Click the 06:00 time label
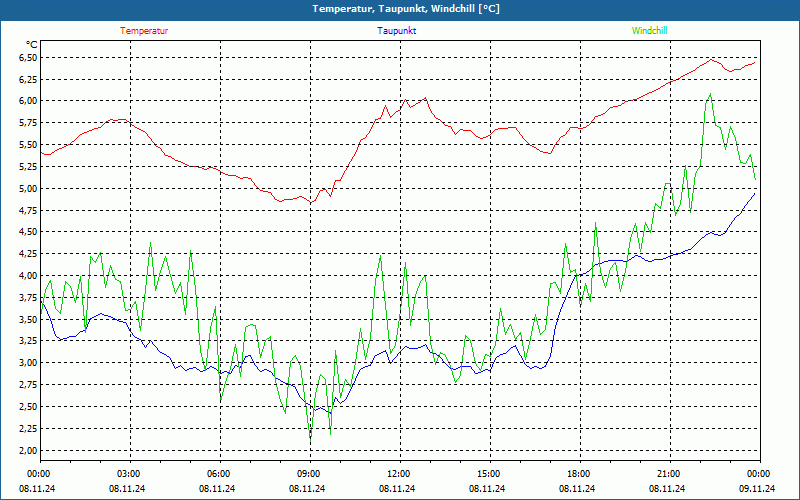Viewport: 800px width, 500px height. click(220, 474)
